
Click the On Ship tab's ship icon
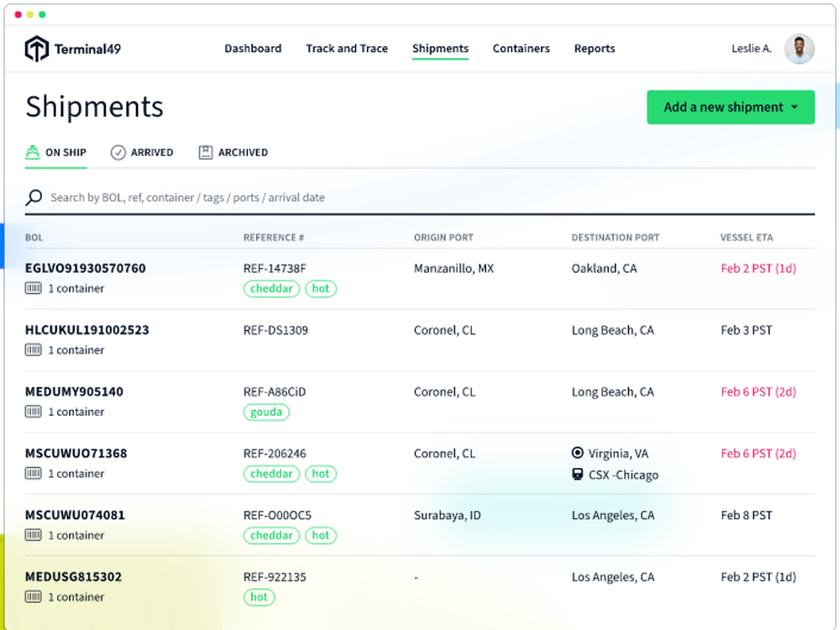coord(33,153)
